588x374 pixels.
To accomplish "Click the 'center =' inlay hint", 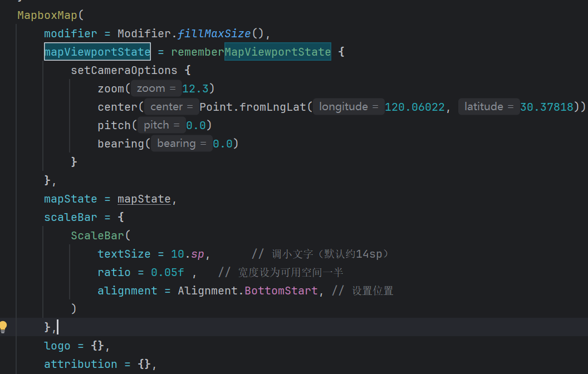I will (x=171, y=107).
